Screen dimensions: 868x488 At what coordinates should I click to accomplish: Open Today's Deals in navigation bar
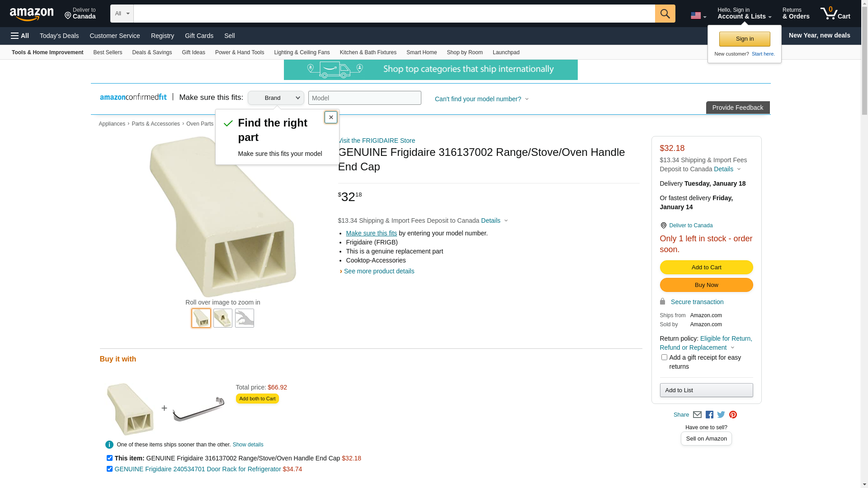click(59, 36)
